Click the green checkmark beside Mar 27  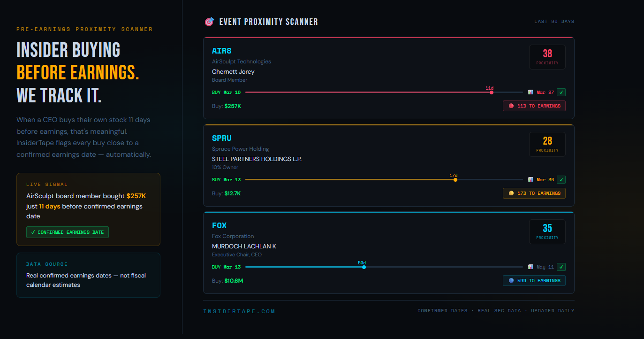(x=561, y=92)
